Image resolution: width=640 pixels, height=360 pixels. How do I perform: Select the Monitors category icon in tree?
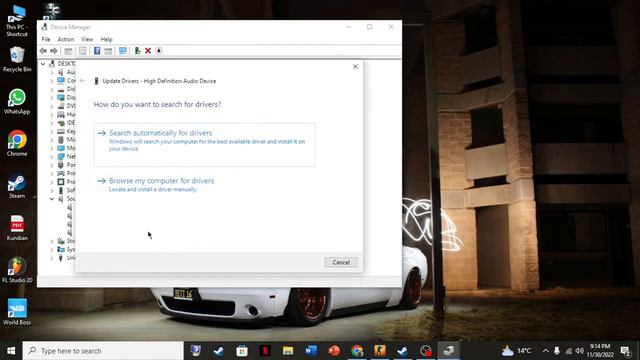pos(61,148)
